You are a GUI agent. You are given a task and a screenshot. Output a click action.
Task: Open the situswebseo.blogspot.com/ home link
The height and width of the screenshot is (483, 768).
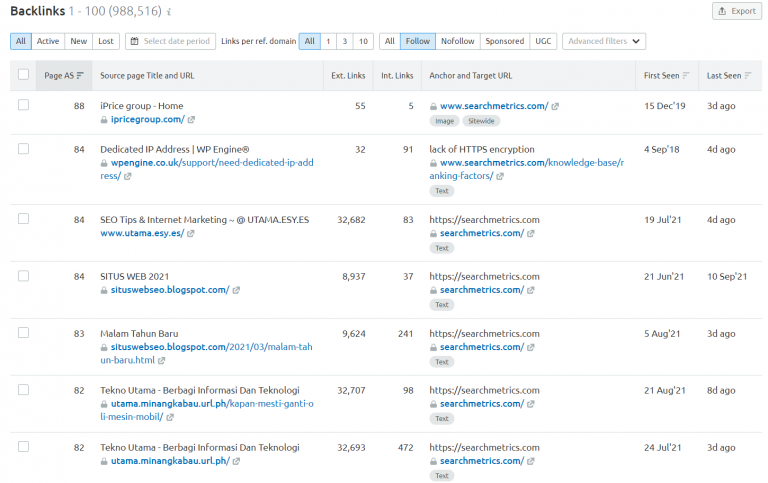(170, 290)
